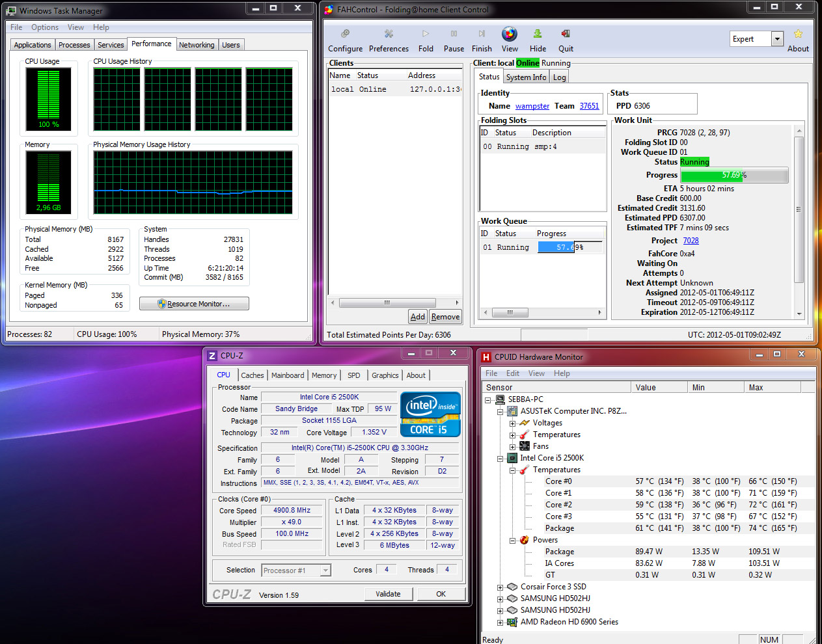Switch to Processes tab in Task Manager
Image resolution: width=822 pixels, height=644 pixels.
point(74,45)
